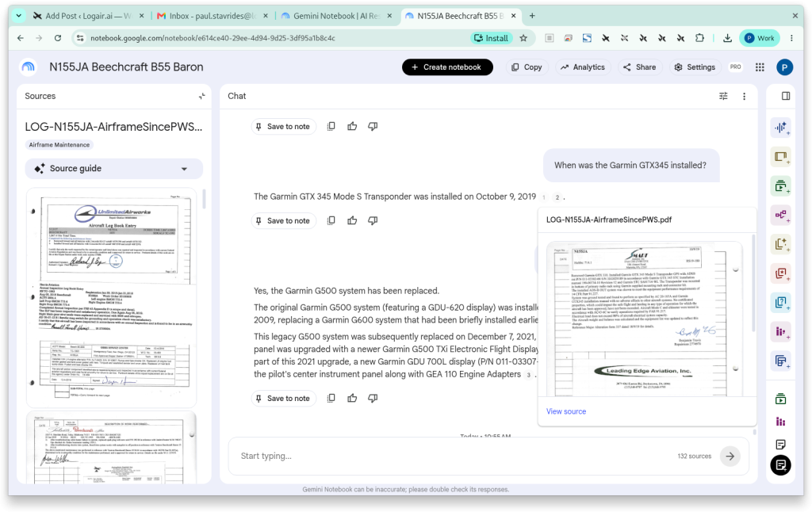Viewport: 812px width, 512px height.
Task: Save the GTX 345 answer to note
Action: point(283,220)
